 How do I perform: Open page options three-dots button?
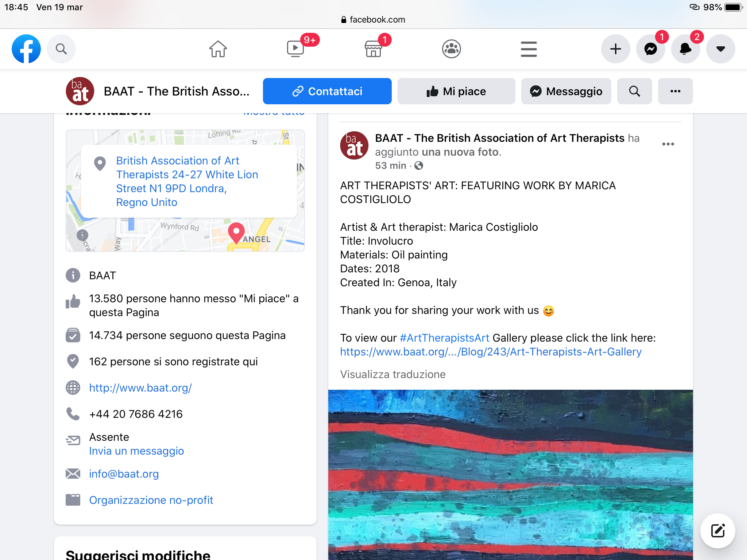(x=676, y=91)
